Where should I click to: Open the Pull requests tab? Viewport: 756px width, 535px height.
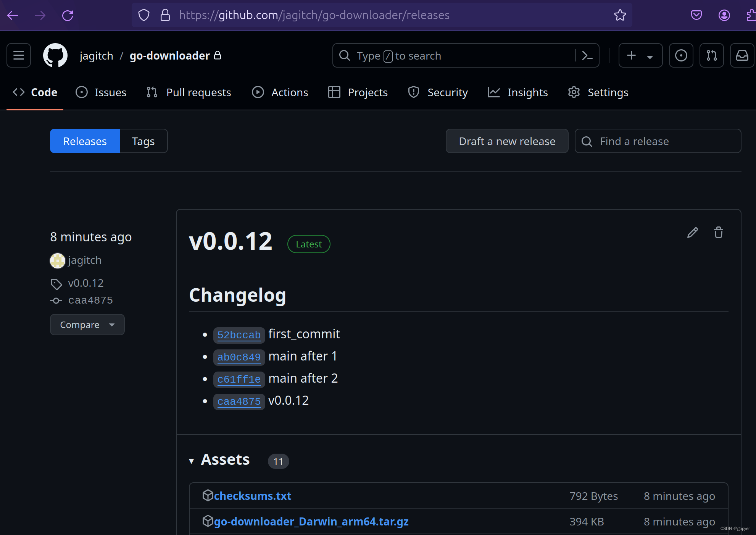[x=189, y=92]
